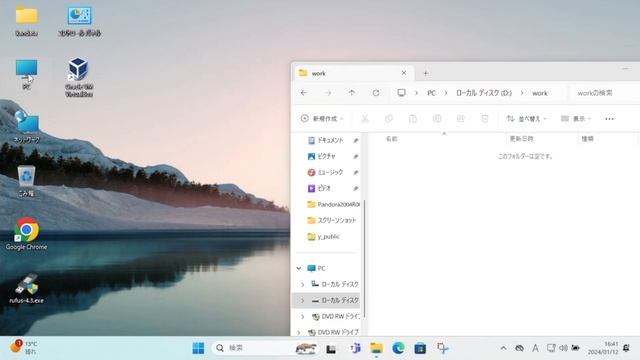Open the clock and date flyout
The width and height of the screenshot is (640, 360).
pyautogui.click(x=602, y=348)
